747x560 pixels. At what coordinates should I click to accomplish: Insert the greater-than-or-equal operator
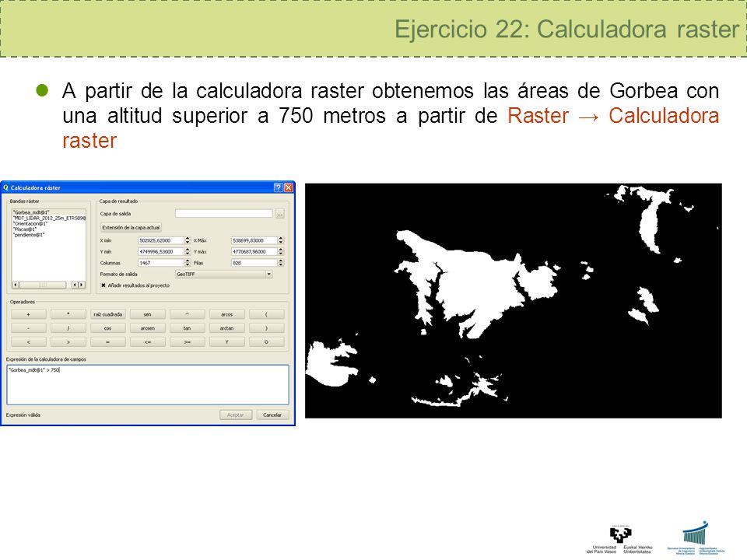point(188,342)
